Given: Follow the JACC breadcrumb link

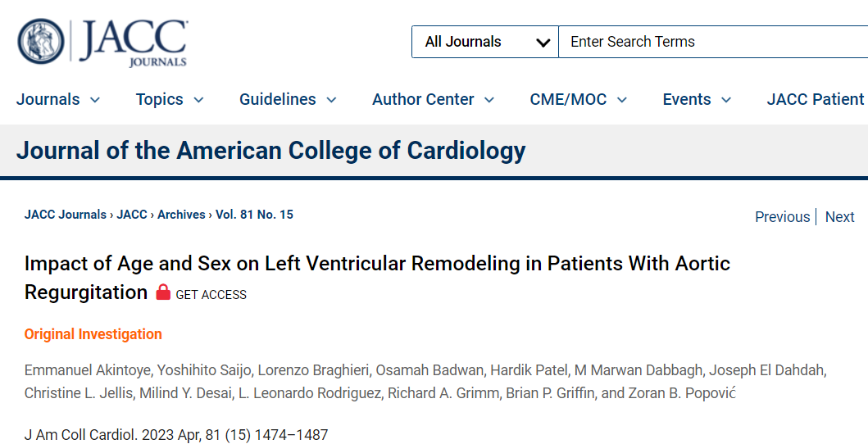Looking at the screenshot, I should click(x=132, y=215).
